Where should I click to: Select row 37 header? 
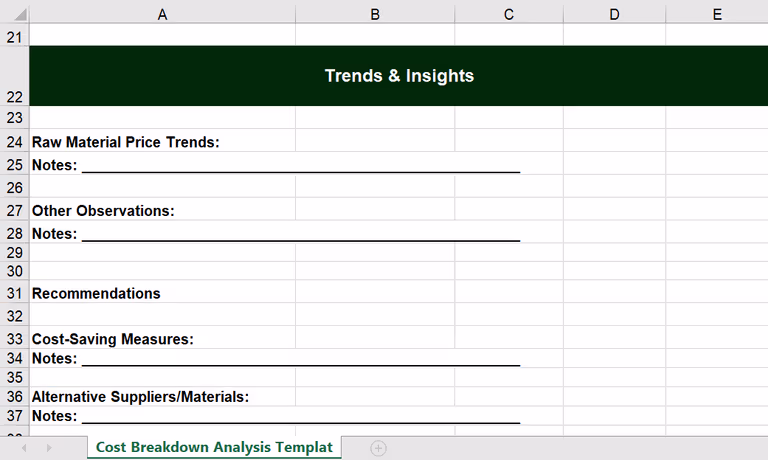click(15, 415)
